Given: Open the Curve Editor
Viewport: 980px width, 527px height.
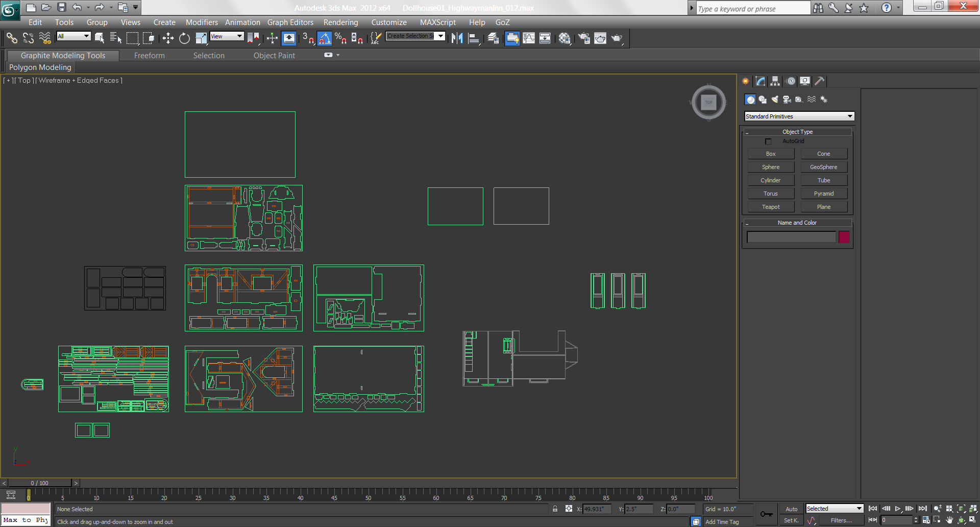Looking at the screenshot, I should click(529, 38).
